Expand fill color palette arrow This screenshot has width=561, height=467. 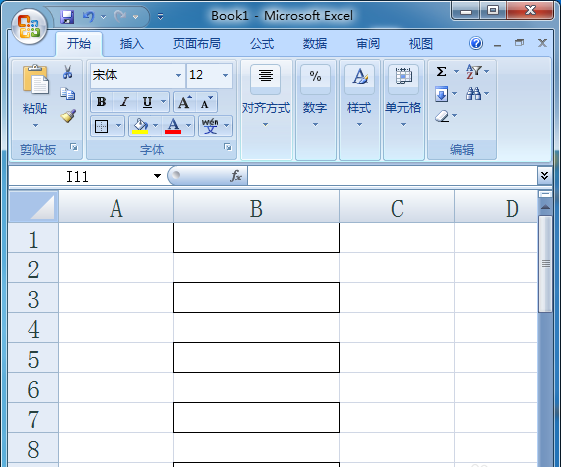(x=156, y=126)
